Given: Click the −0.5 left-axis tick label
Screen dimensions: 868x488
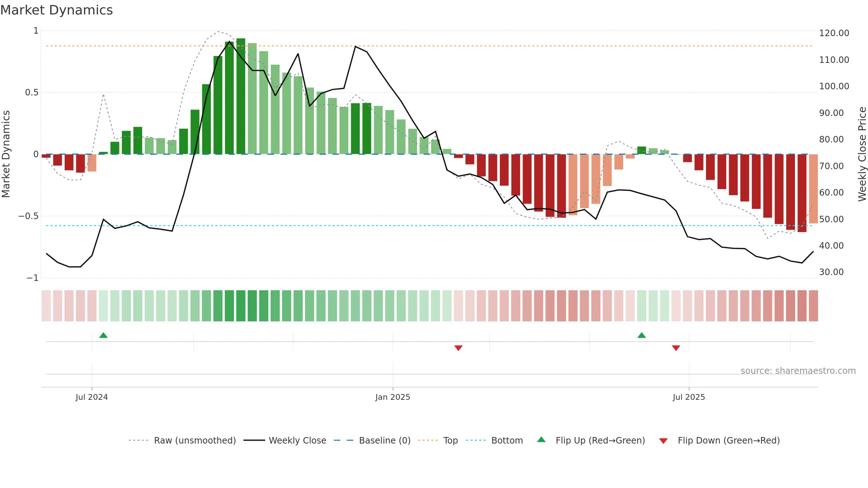Looking at the screenshot, I should pyautogui.click(x=29, y=216).
